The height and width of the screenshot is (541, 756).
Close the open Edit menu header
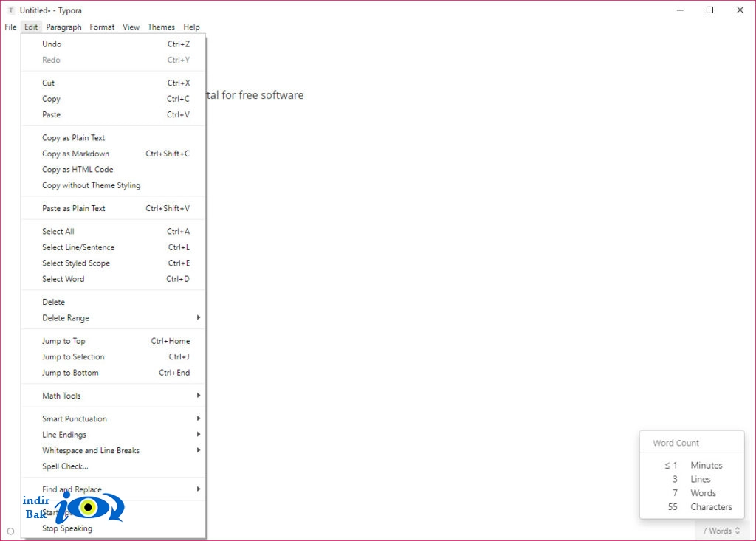[31, 27]
